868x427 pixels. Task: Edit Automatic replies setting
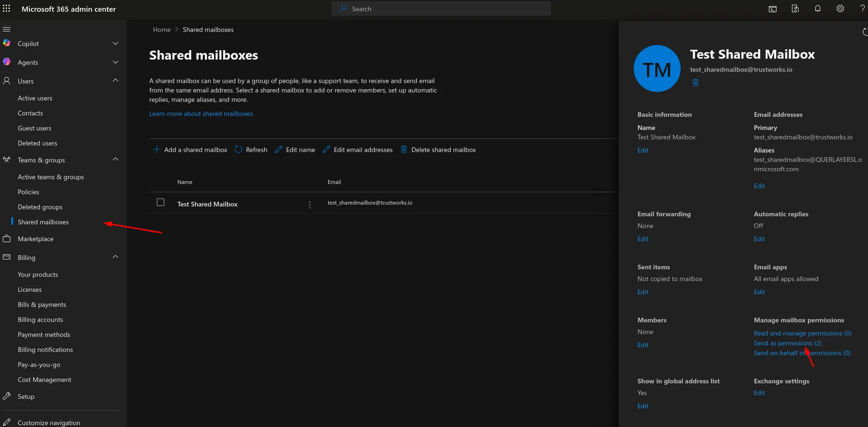pos(760,239)
